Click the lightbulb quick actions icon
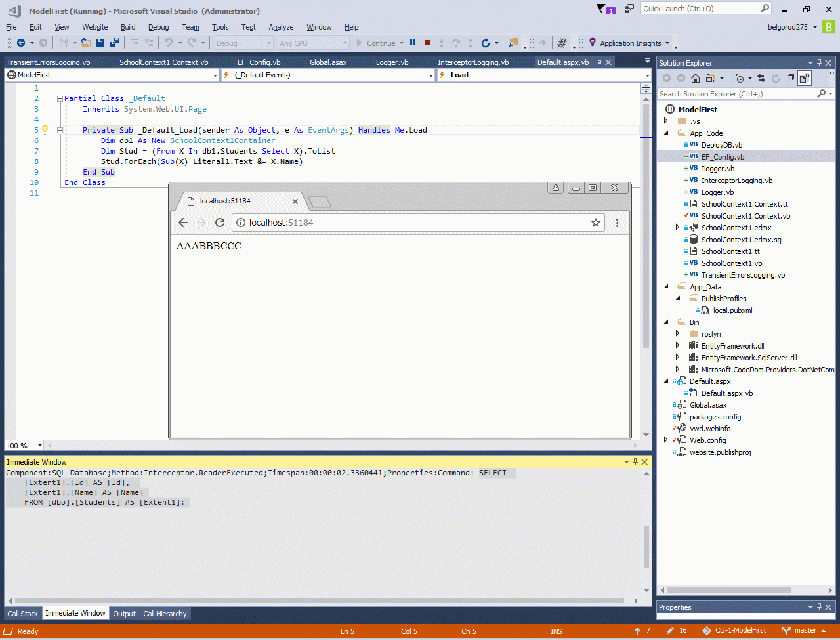 click(45, 130)
